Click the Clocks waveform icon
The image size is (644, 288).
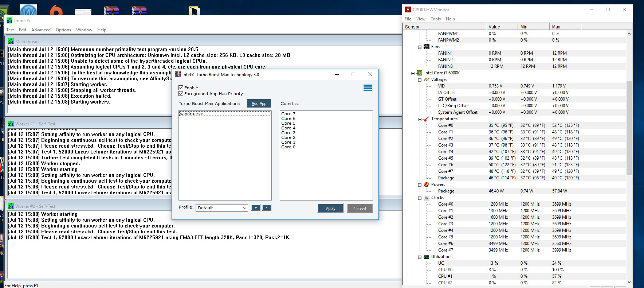click(x=426, y=198)
